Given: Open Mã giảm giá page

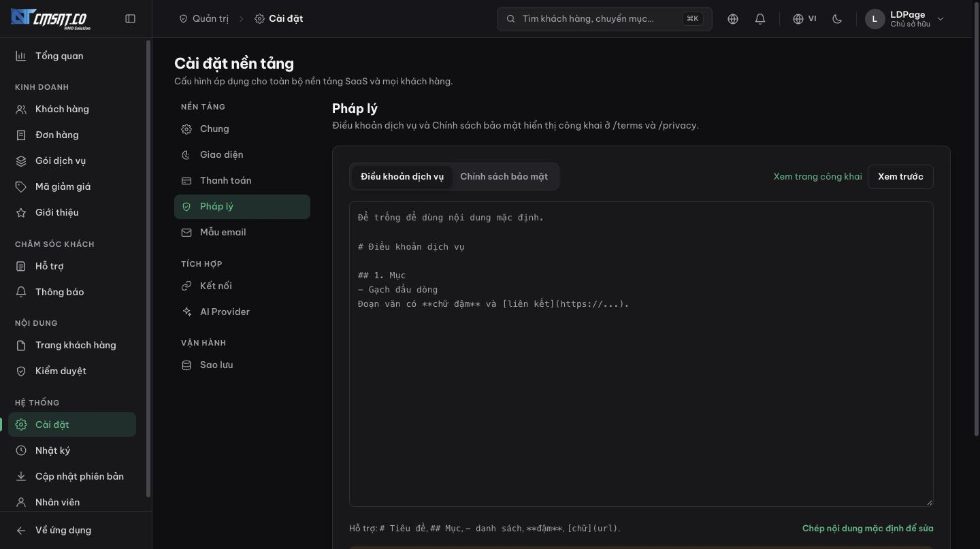Looking at the screenshot, I should [x=72, y=186].
